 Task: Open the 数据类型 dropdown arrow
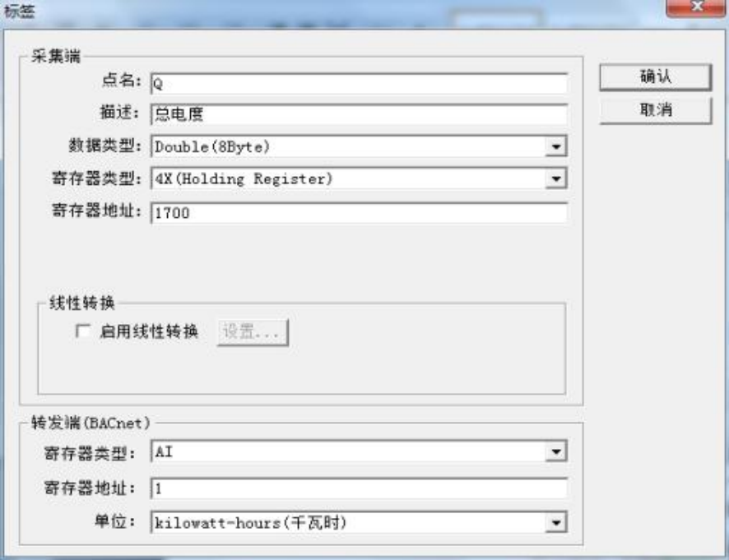click(555, 147)
